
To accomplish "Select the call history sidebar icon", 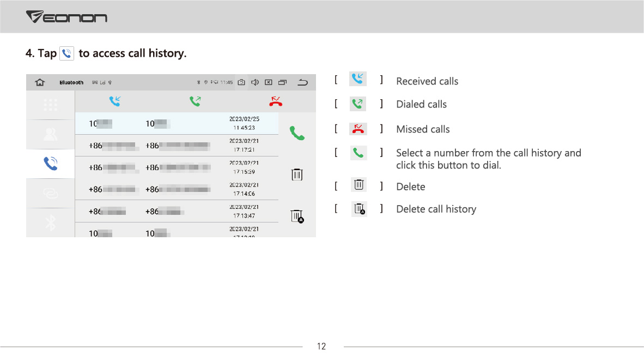I will [x=51, y=164].
